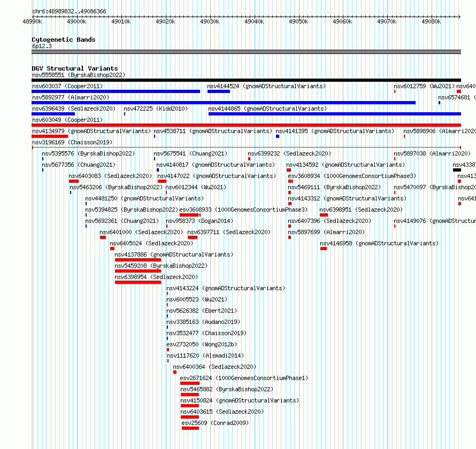Open nsv4144524 gnomAD structural variant

(266, 86)
